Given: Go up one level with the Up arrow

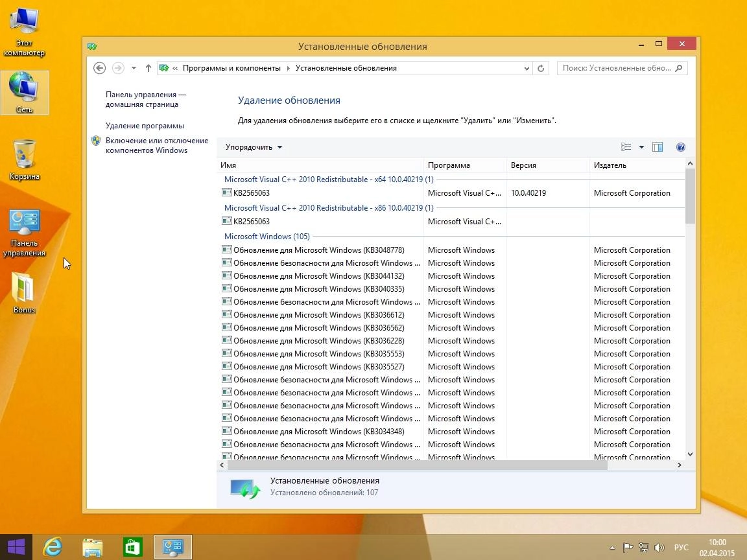Looking at the screenshot, I should (148, 68).
